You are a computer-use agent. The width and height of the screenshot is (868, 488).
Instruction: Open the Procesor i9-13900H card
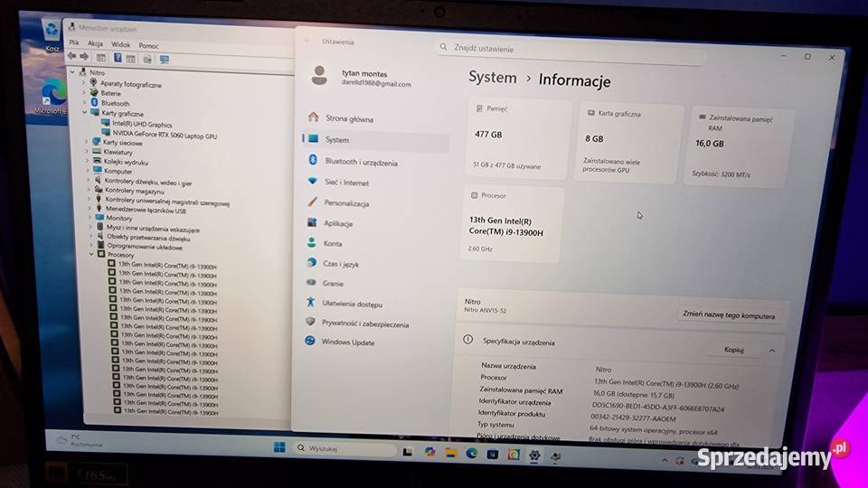(512, 223)
